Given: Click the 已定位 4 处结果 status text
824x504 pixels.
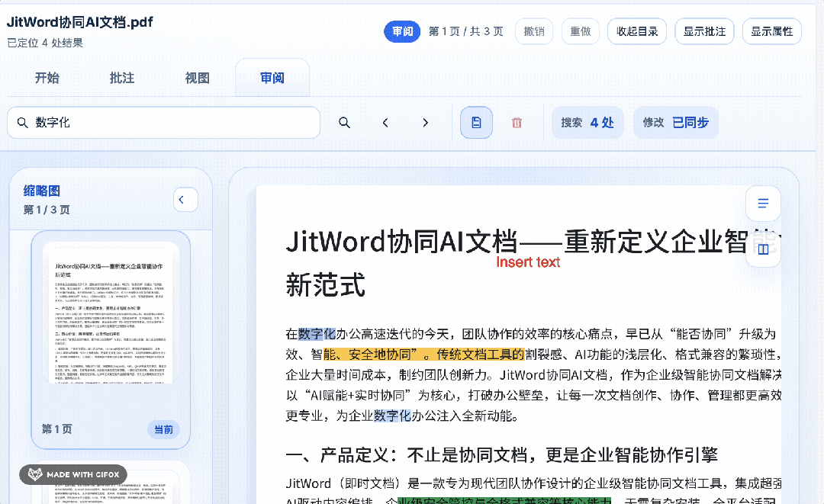Looking at the screenshot, I should click(45, 43).
